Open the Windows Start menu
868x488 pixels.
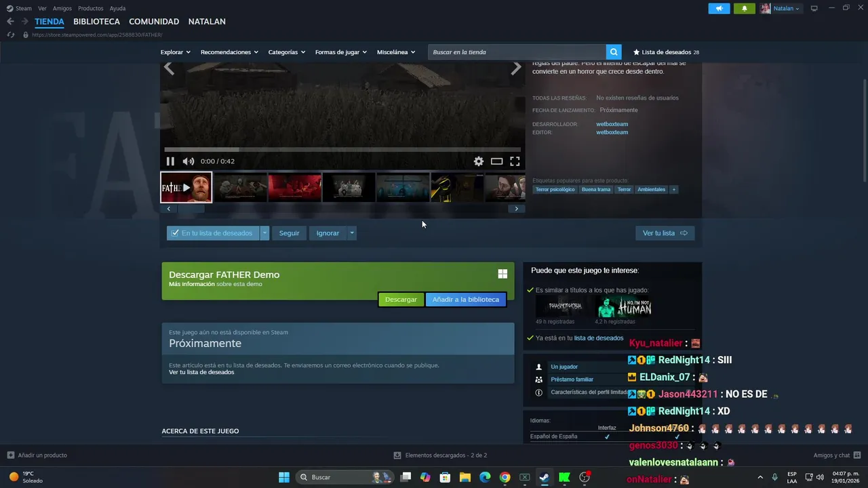284,477
